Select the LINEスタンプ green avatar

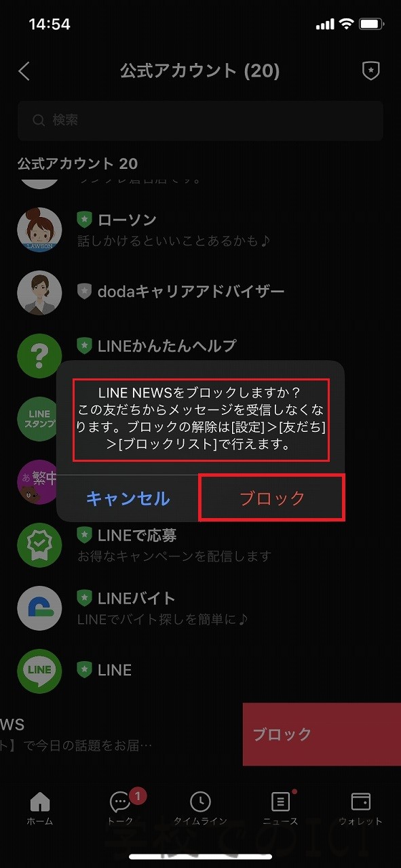pyautogui.click(x=37, y=418)
